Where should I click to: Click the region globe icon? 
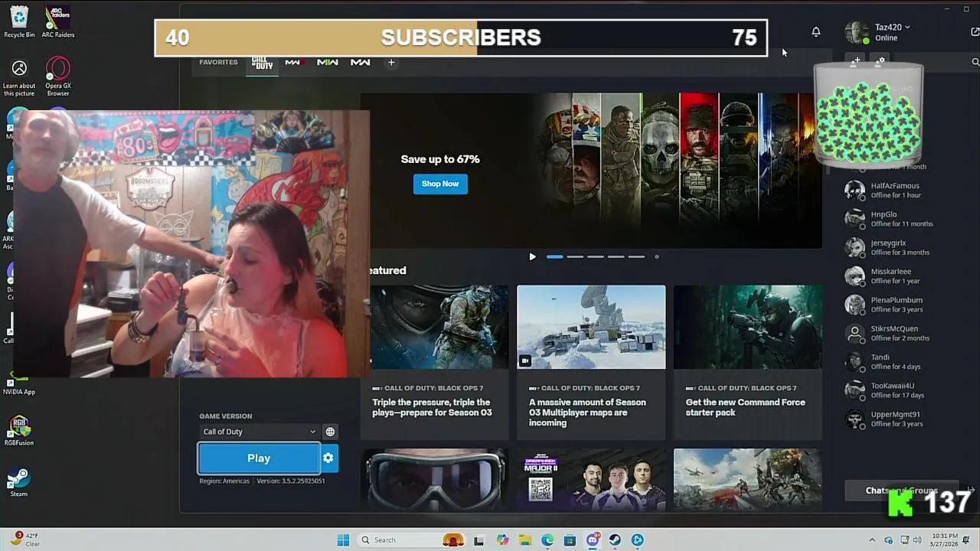click(x=330, y=432)
